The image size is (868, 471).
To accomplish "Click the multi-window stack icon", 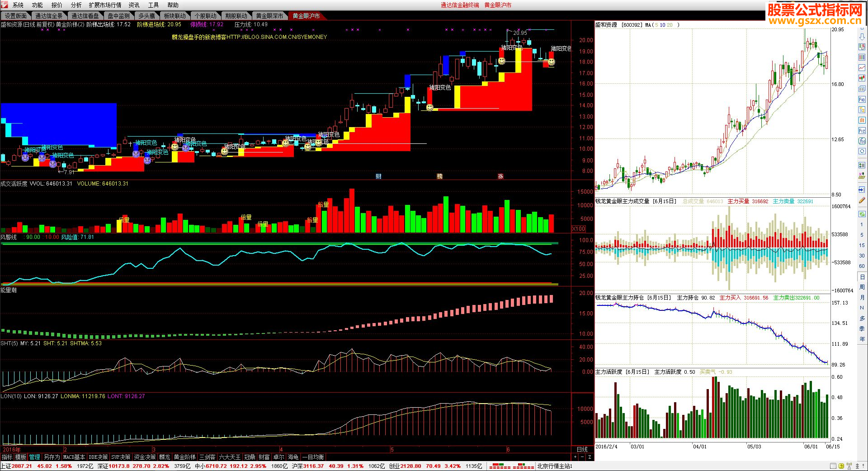I will click(x=862, y=89).
